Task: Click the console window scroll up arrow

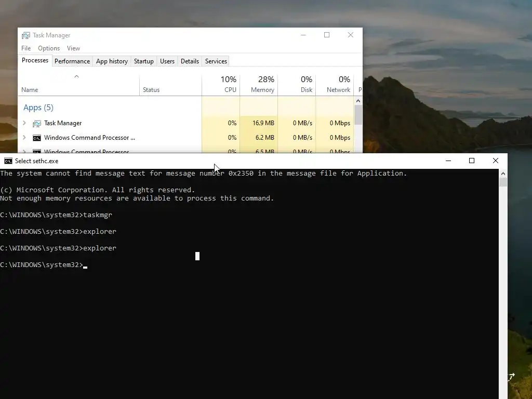Action: coord(503,174)
